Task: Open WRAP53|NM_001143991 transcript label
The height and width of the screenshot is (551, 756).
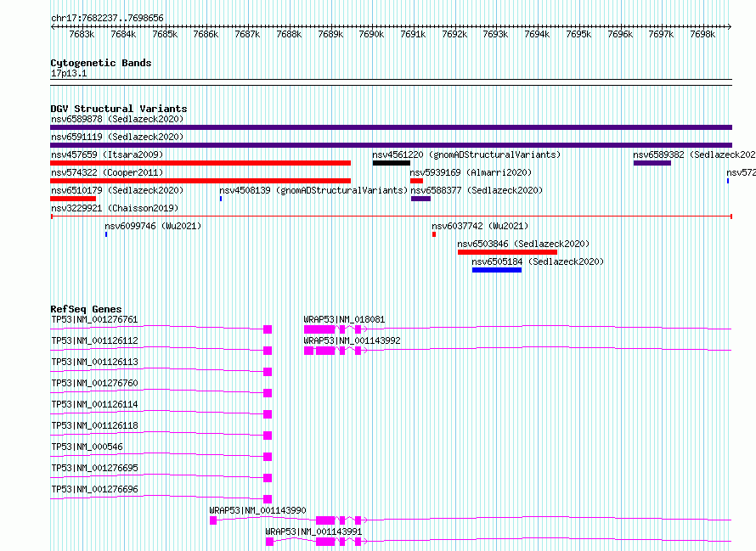Action: point(313,531)
